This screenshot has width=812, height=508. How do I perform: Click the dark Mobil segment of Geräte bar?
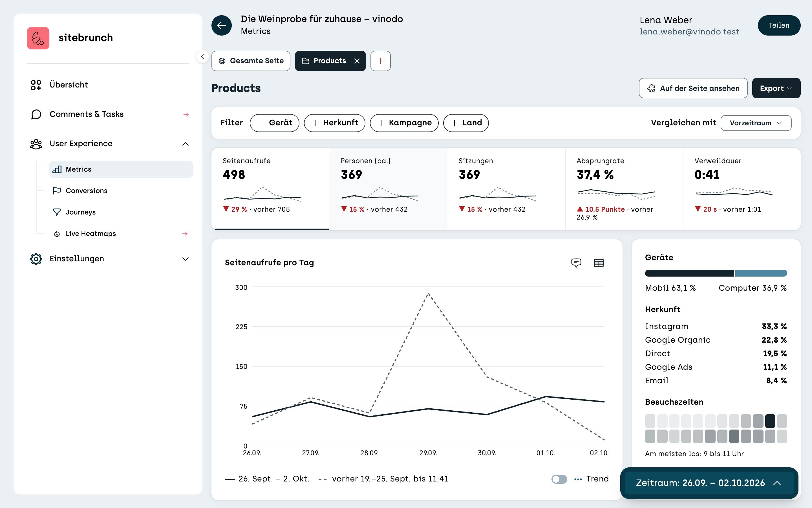click(x=689, y=273)
